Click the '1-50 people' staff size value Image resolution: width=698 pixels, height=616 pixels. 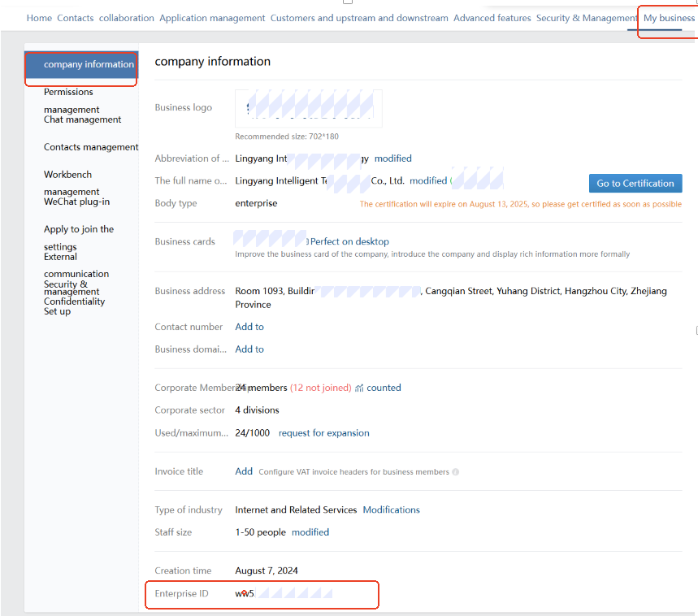(260, 532)
